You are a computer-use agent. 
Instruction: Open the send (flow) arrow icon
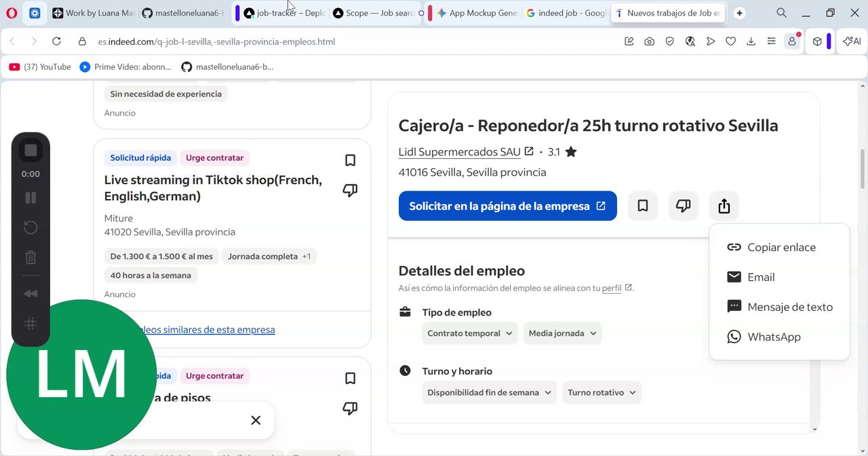711,41
